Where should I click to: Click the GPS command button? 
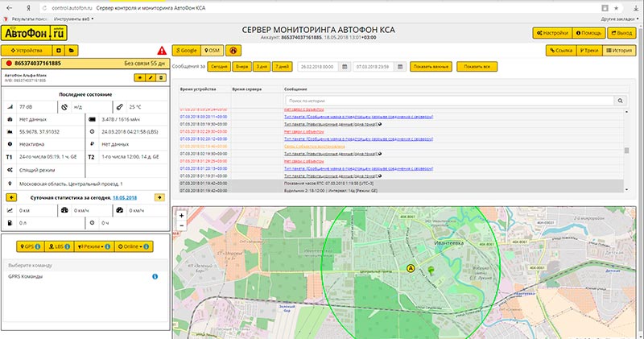(x=31, y=246)
